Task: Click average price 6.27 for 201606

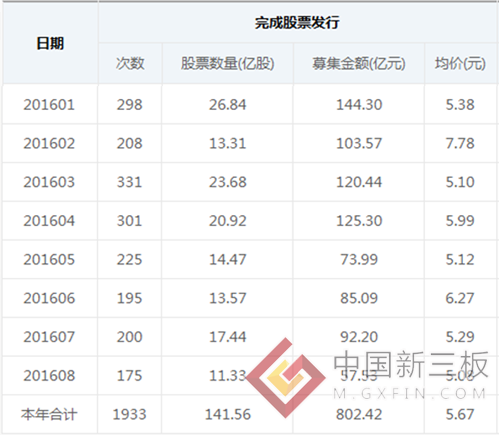Action: click(x=460, y=298)
